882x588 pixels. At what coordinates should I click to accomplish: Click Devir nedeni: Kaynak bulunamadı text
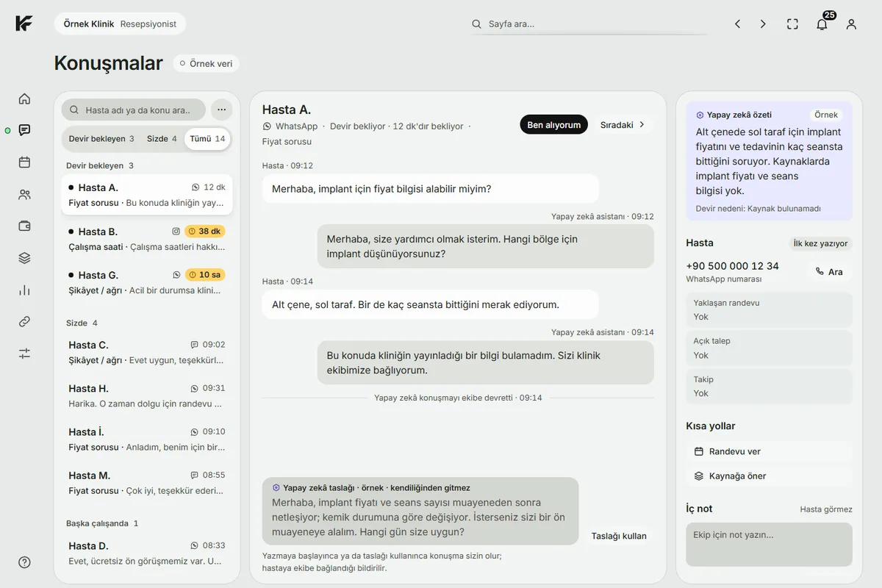(758, 209)
